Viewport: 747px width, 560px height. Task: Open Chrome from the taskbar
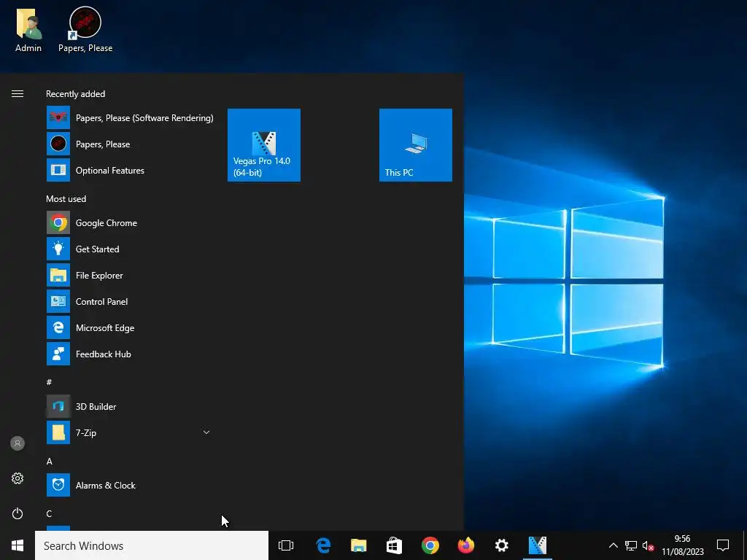coord(430,545)
